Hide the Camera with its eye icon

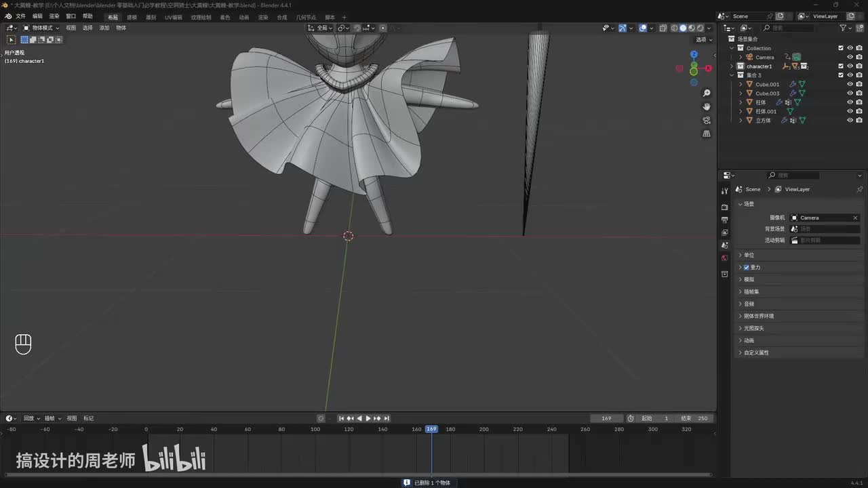click(x=850, y=57)
